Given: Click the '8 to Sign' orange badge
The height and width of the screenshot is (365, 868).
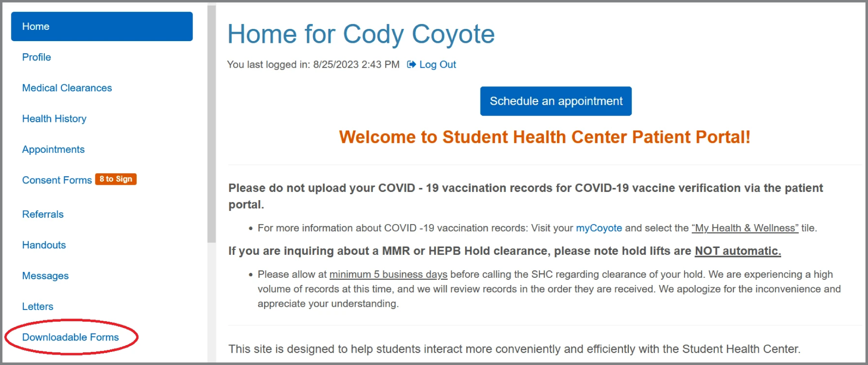Looking at the screenshot, I should [116, 179].
